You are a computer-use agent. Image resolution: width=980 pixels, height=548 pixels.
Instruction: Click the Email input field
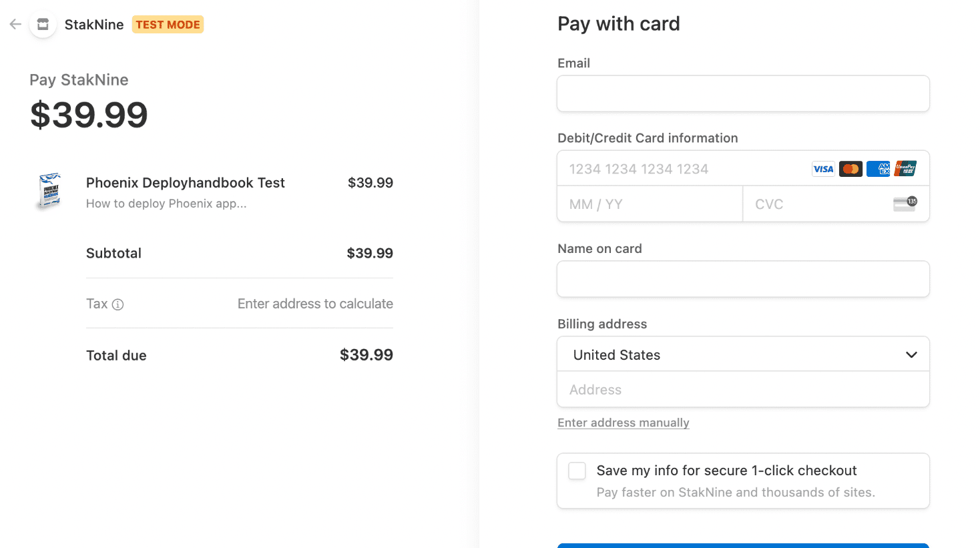[743, 93]
